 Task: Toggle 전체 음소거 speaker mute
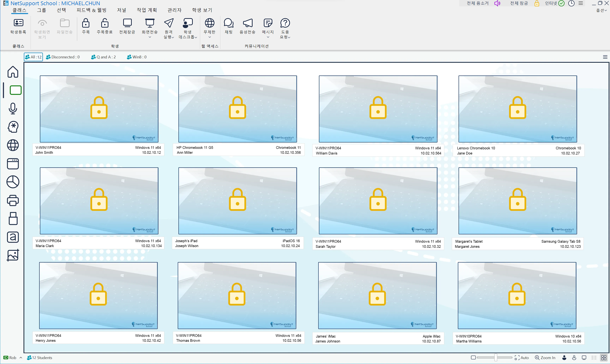(497, 3)
